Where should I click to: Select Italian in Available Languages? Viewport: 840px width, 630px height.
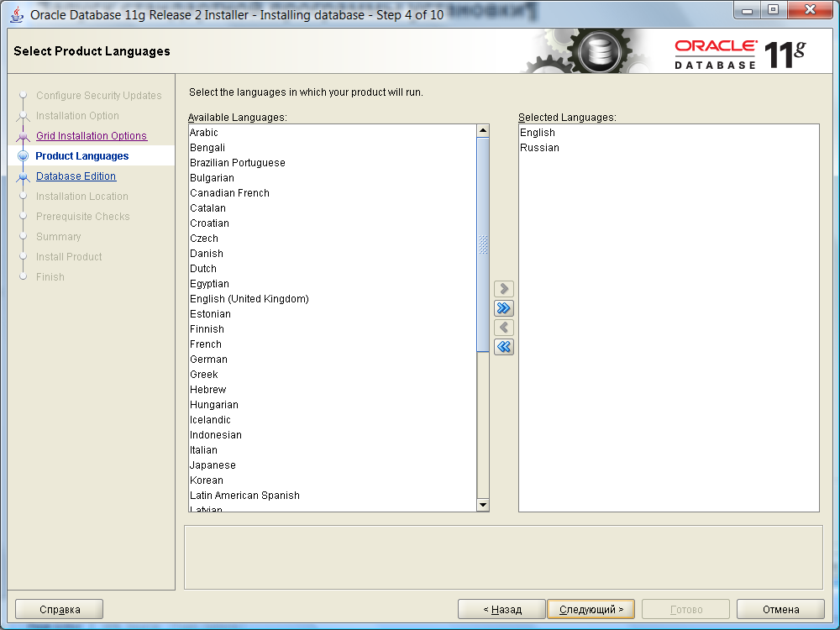332,450
